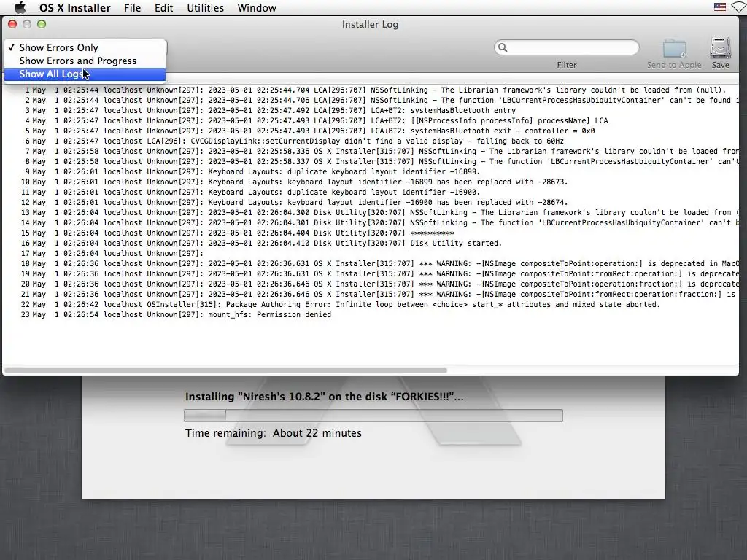This screenshot has width=747, height=560.
Task: Click the Time remaining About 22 minutes text
Action: [x=274, y=433]
